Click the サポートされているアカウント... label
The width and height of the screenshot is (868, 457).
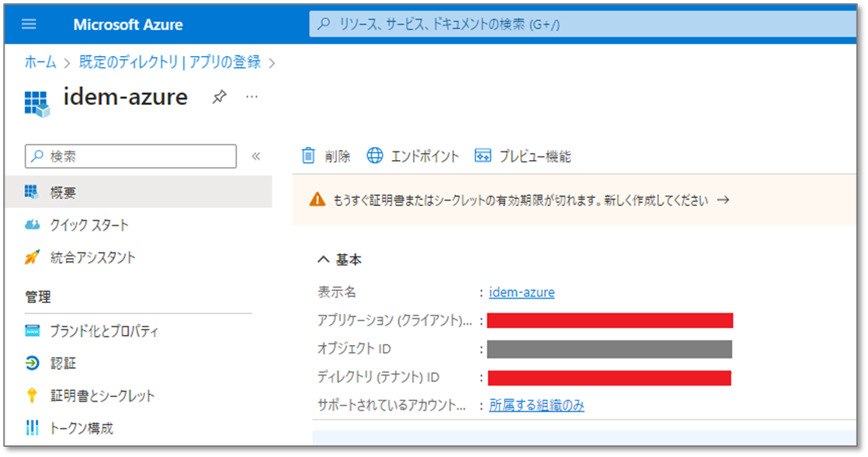tap(391, 406)
